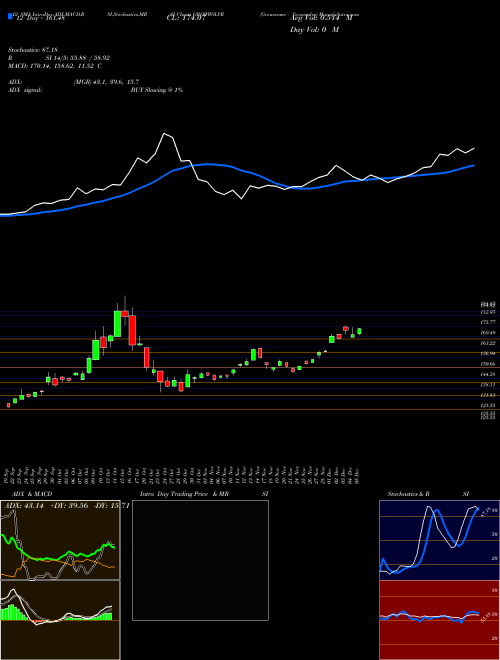This screenshot has width=500, height=660.
Task: Select the 'ADX & MACD' panel title
Action: coord(32,494)
